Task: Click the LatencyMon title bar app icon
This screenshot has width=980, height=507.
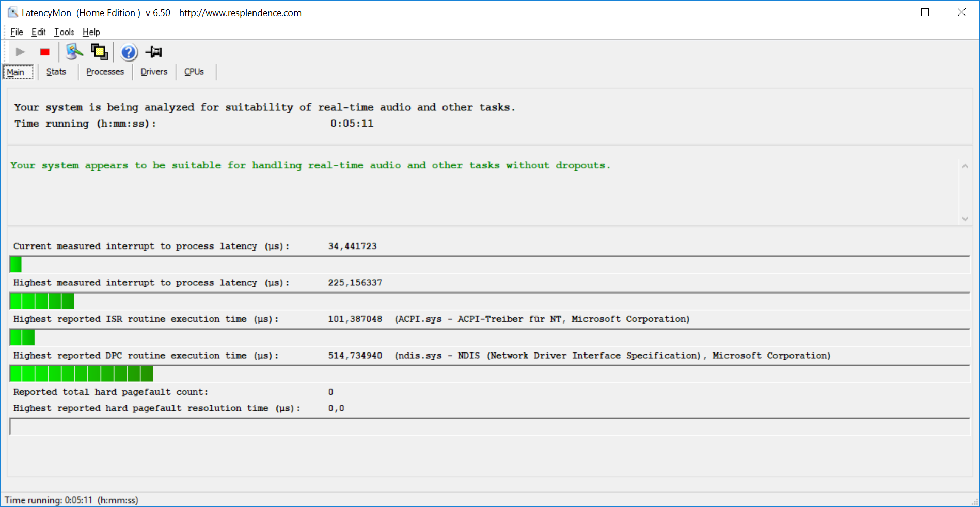Action: point(13,12)
